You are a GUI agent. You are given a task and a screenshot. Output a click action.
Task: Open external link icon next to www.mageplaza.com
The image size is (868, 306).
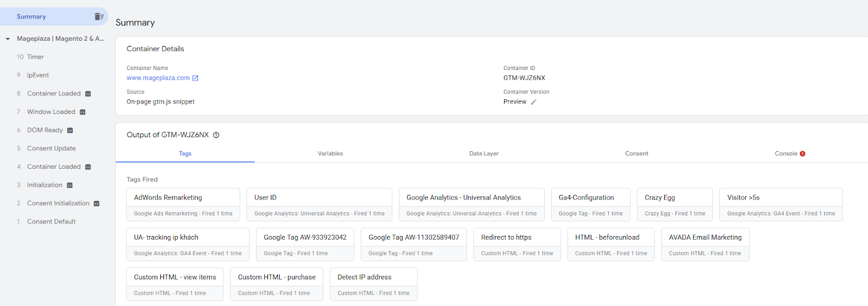[195, 78]
